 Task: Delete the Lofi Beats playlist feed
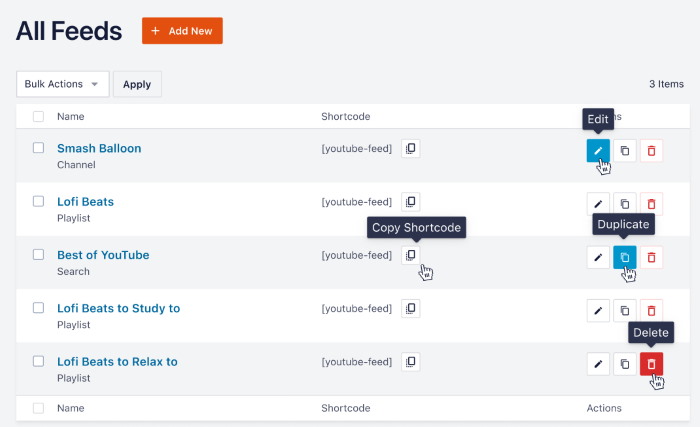pos(651,203)
